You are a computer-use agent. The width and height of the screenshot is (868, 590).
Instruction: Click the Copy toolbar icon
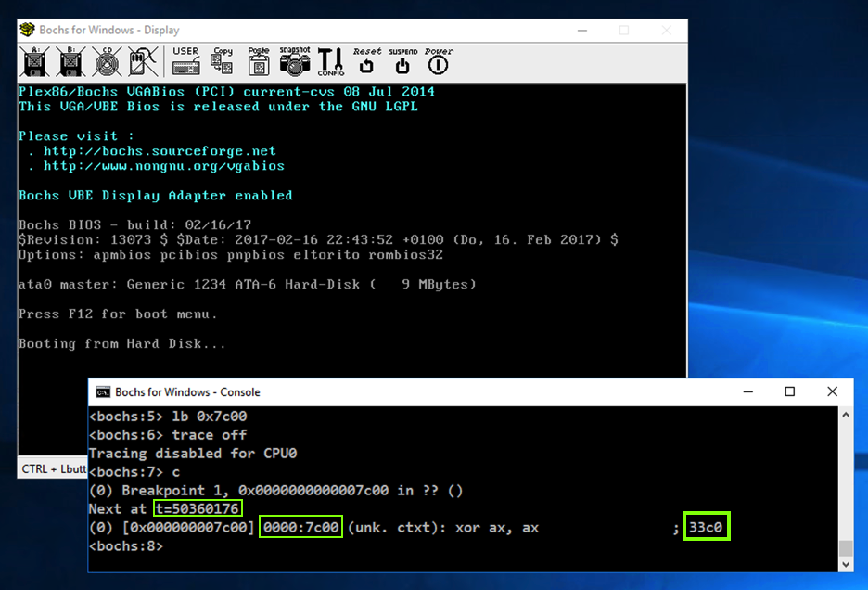click(223, 61)
